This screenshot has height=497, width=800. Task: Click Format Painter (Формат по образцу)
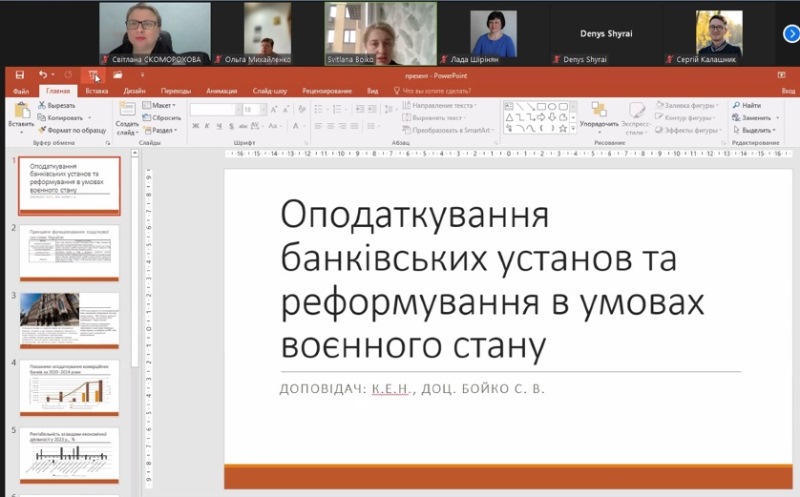72,130
